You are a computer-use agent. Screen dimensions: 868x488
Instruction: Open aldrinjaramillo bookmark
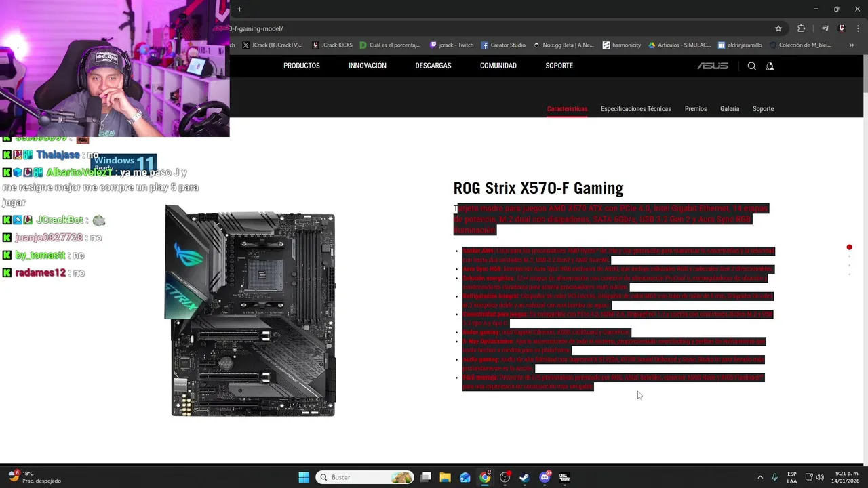[x=740, y=45]
